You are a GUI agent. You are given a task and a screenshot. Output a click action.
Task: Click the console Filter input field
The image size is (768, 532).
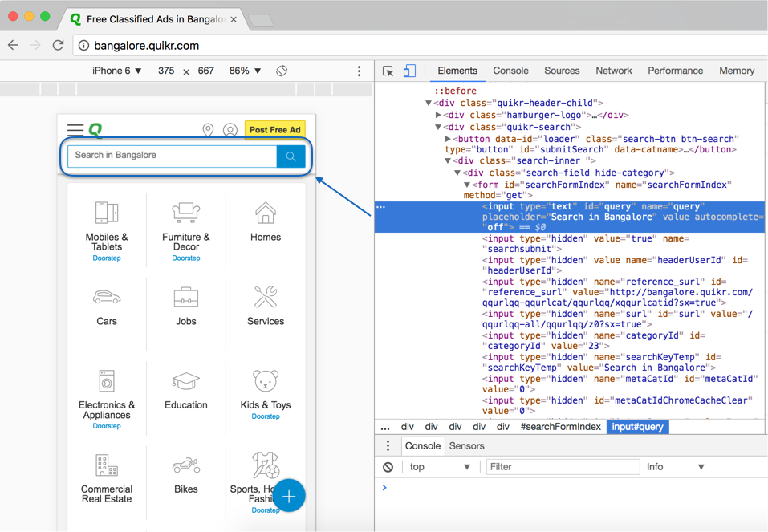(563, 467)
